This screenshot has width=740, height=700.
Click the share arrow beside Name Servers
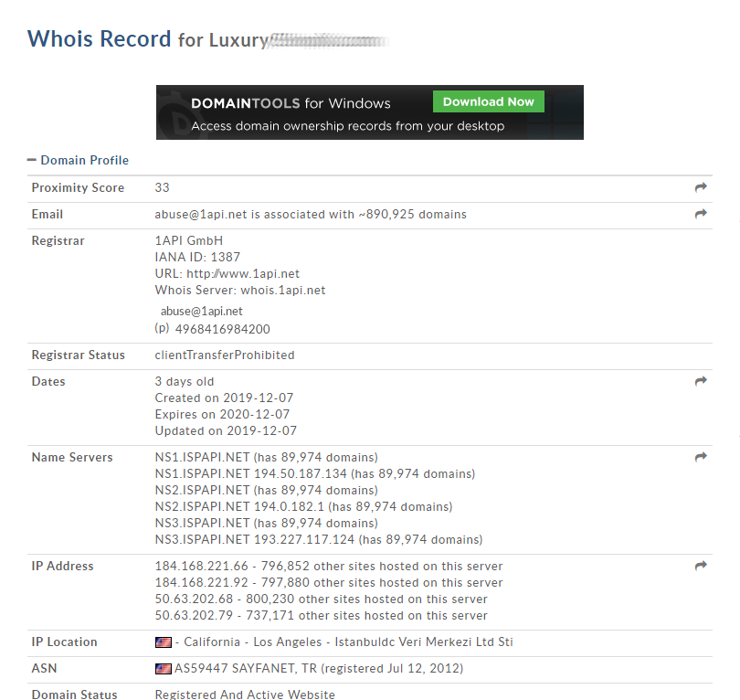(702, 457)
